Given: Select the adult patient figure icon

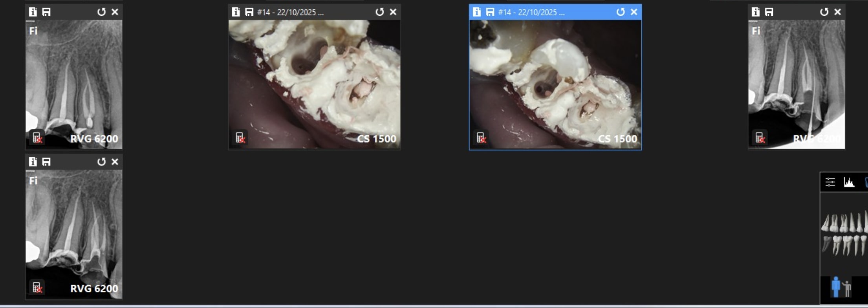Looking at the screenshot, I should tap(835, 287).
